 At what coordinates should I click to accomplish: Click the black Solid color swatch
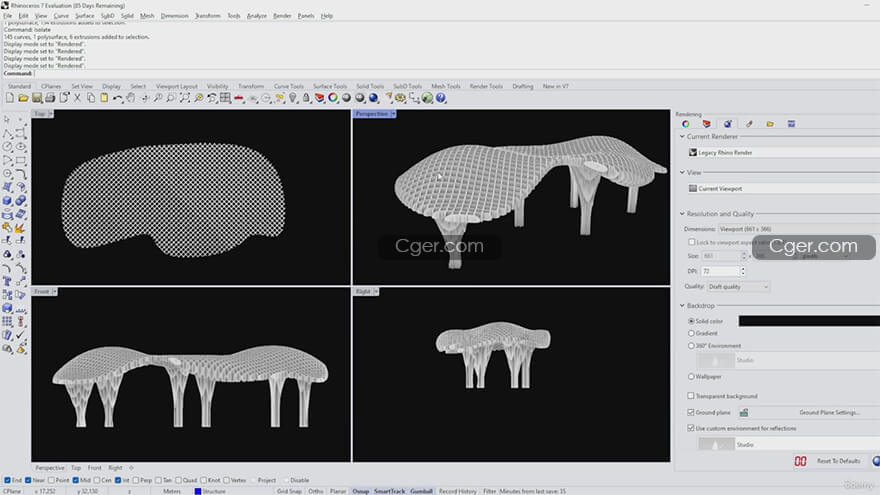coord(808,321)
